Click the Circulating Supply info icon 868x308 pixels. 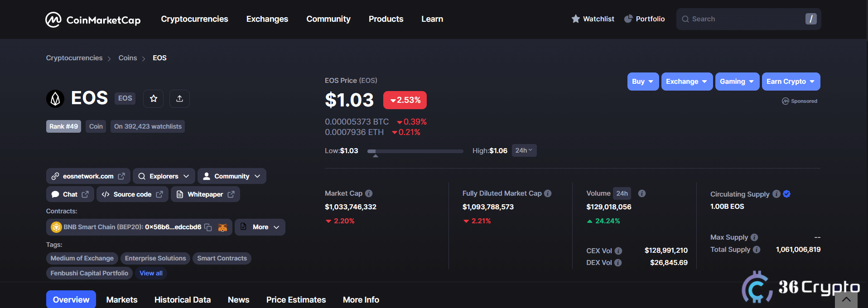tap(776, 194)
